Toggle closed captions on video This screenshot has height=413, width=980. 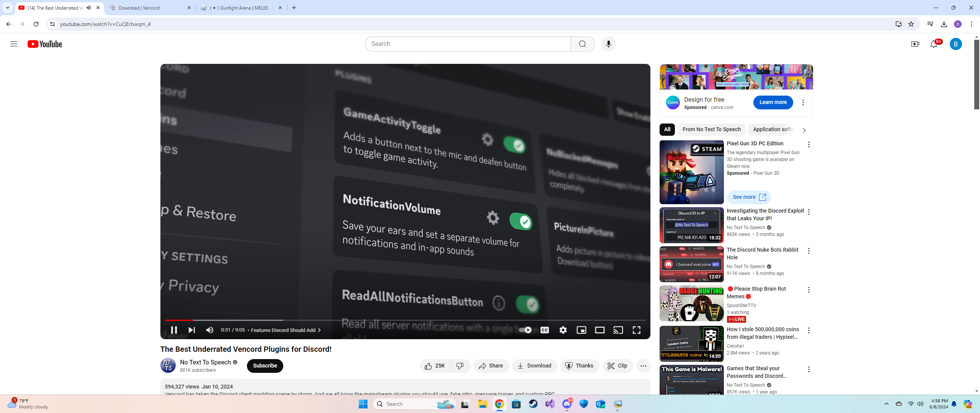click(544, 330)
